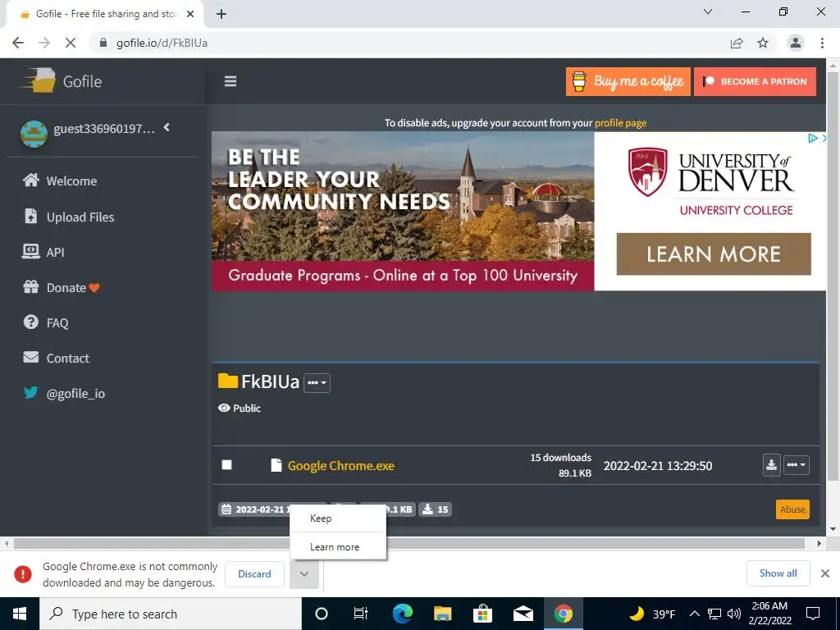
Task: Go to the Welcome page
Action: click(59, 180)
